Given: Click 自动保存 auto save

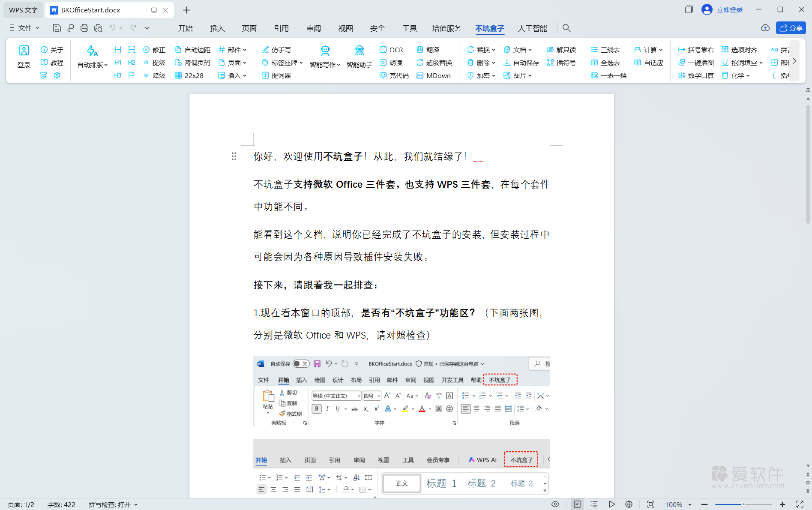Looking at the screenshot, I should [x=521, y=63].
